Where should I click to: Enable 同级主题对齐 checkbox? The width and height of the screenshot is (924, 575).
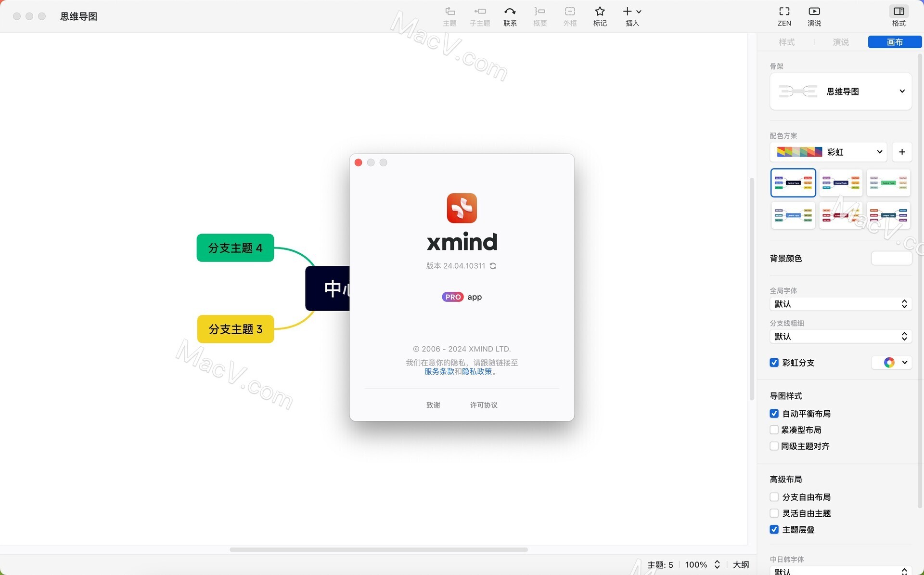pos(774,446)
